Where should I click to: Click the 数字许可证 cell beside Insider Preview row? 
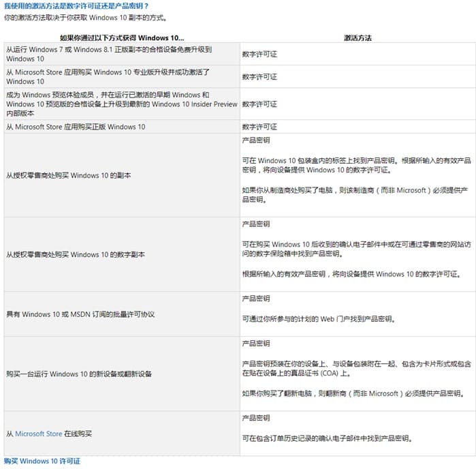tap(358, 104)
